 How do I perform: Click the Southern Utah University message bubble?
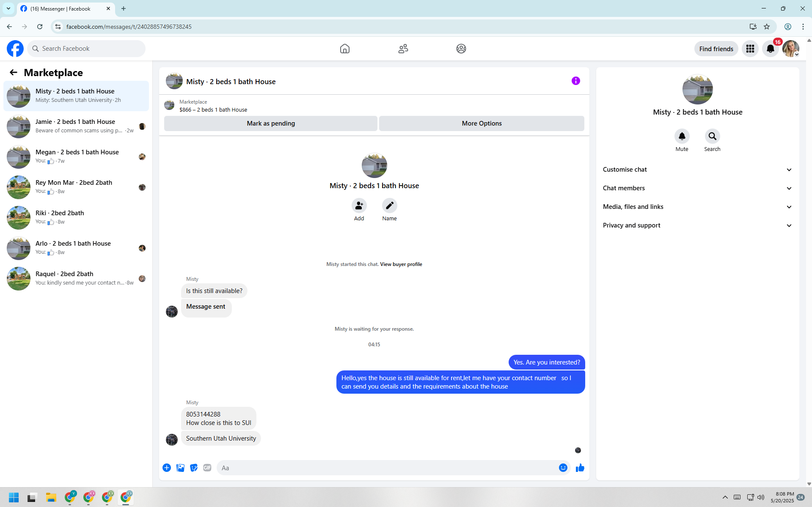tap(221, 438)
